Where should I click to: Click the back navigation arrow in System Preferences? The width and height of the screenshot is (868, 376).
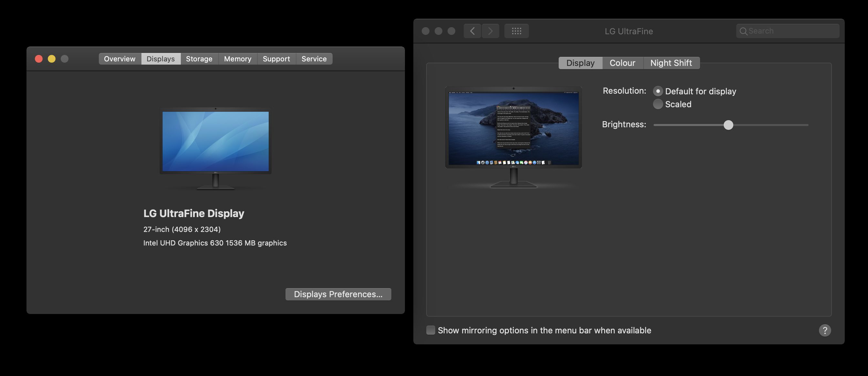[472, 31]
